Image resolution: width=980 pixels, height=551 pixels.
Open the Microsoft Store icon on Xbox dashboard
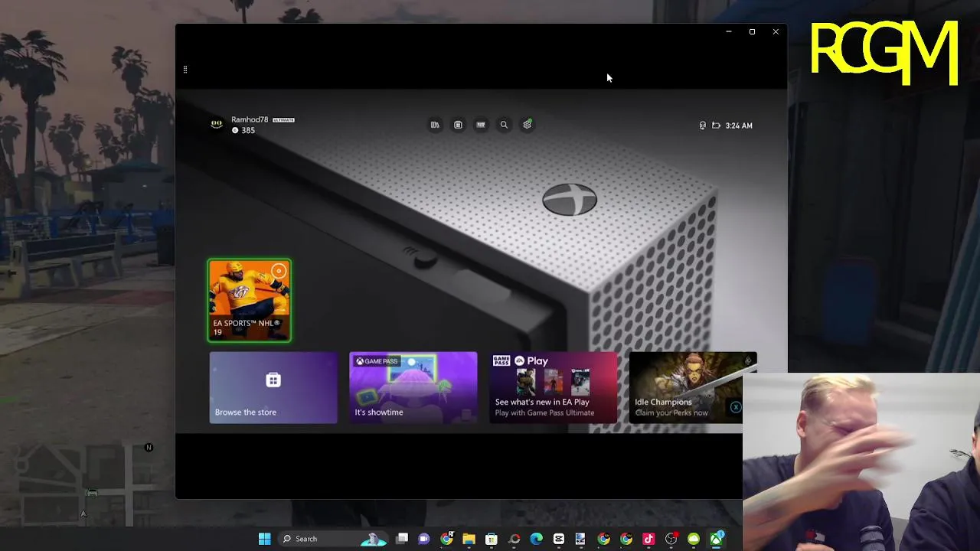pos(458,125)
